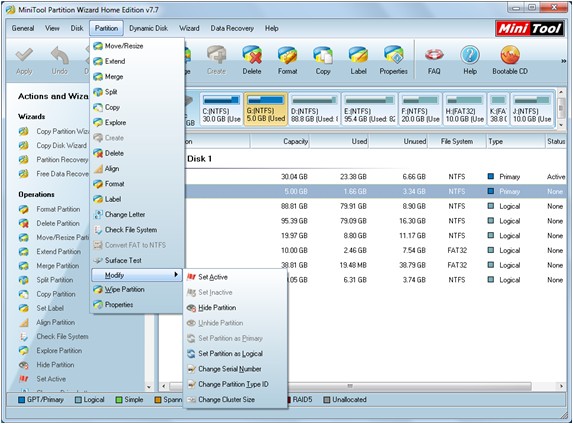Click Hide Partition in Modify submenu

235,308
